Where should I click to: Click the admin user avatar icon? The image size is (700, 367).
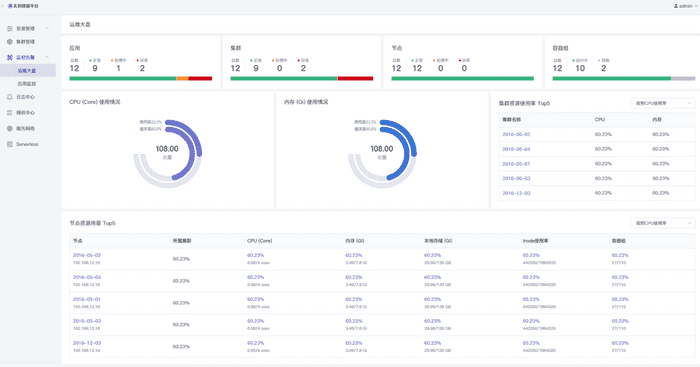pyautogui.click(x=676, y=6)
